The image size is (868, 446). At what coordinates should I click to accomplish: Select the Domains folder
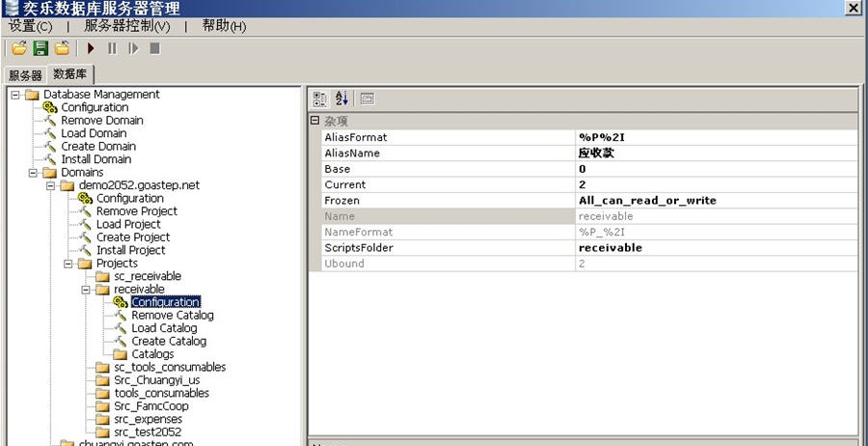82,172
